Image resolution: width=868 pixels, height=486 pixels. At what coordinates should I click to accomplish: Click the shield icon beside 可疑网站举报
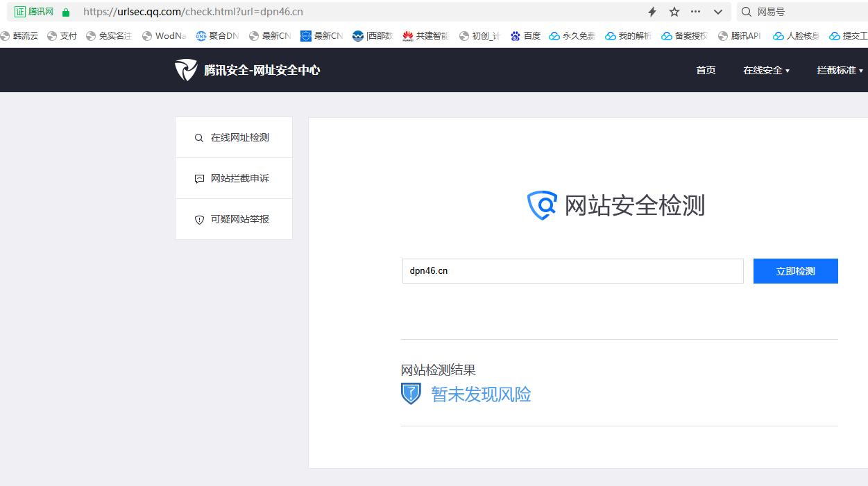(x=199, y=220)
